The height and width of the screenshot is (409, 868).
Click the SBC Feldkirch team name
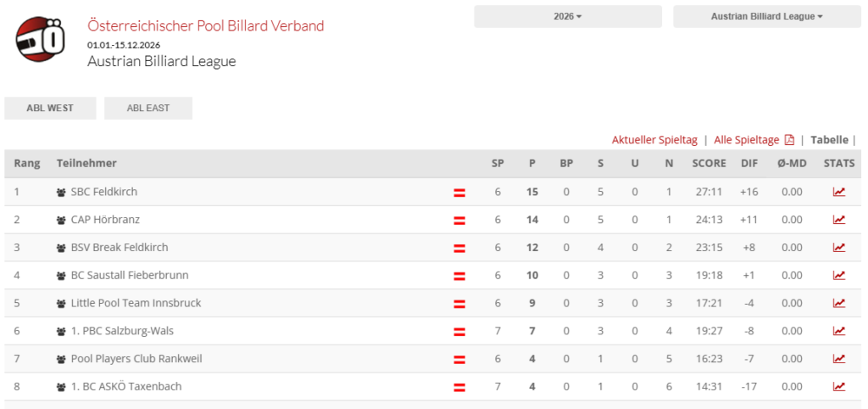click(104, 192)
